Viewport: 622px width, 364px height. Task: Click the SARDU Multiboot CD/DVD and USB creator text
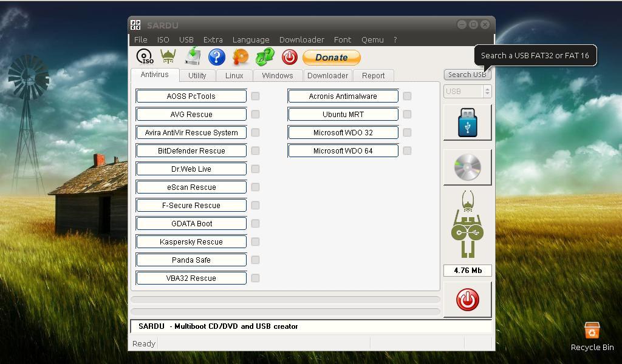pos(218,326)
